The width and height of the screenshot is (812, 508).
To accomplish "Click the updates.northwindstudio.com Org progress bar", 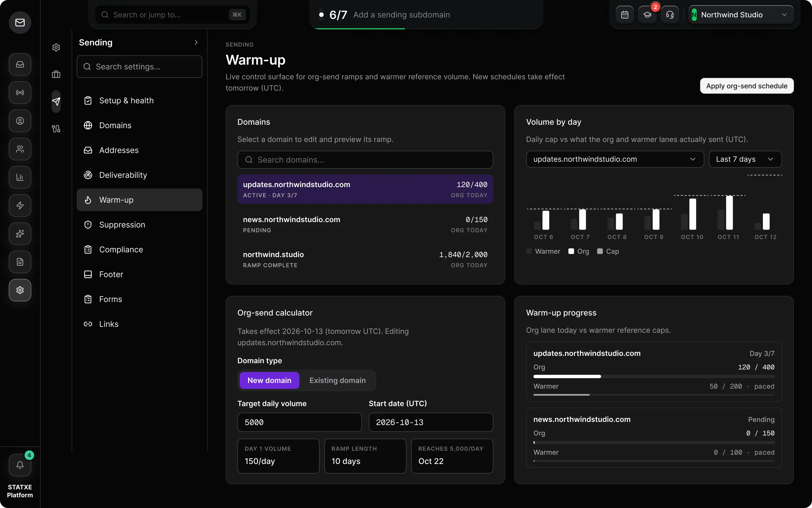I will [654, 377].
